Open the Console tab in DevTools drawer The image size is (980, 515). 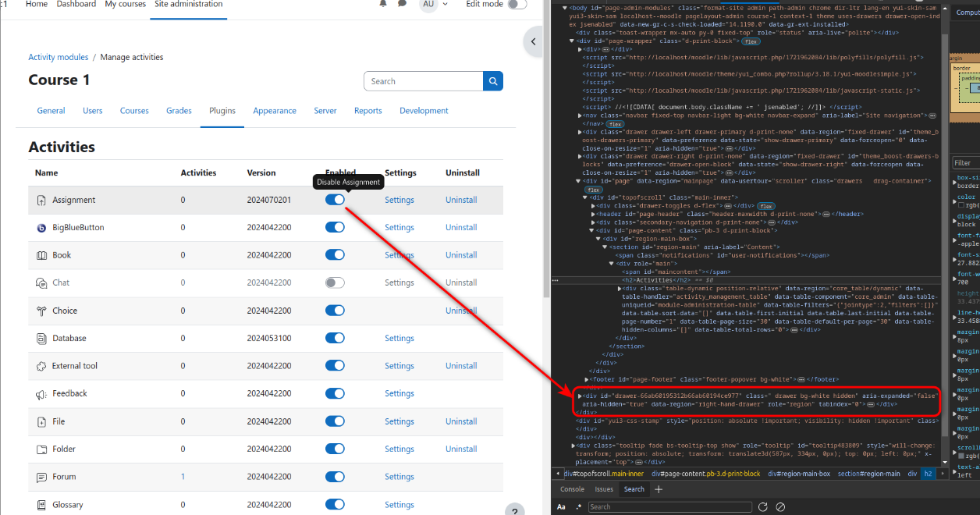pyautogui.click(x=572, y=489)
